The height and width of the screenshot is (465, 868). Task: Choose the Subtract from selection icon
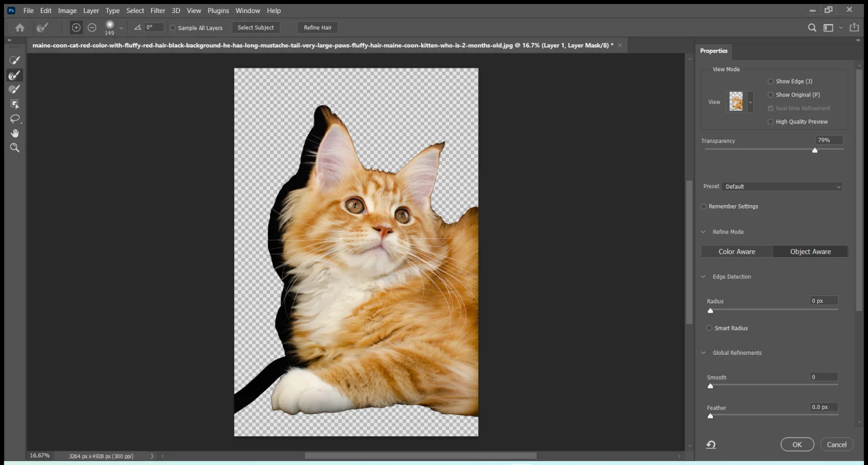[92, 28]
